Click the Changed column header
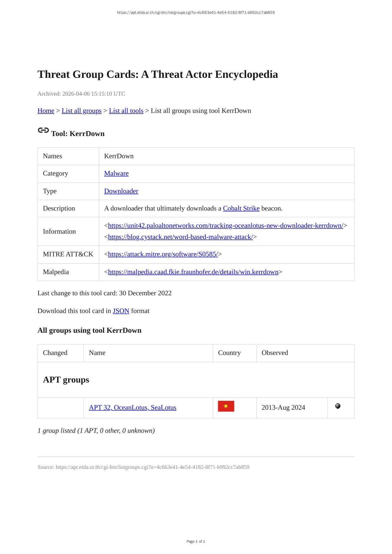Screen dimensions: 392x554 (x=55, y=353)
